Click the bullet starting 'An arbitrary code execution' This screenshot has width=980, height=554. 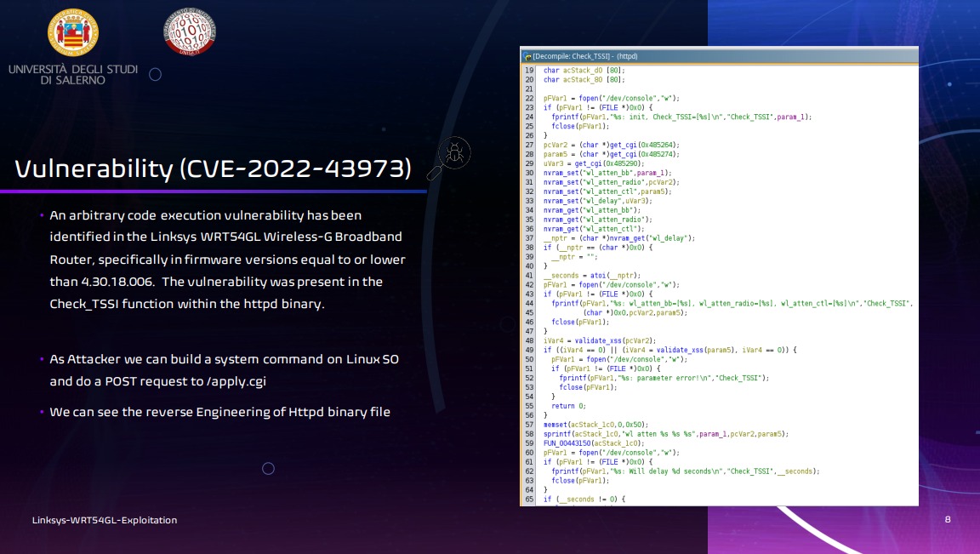227,260
